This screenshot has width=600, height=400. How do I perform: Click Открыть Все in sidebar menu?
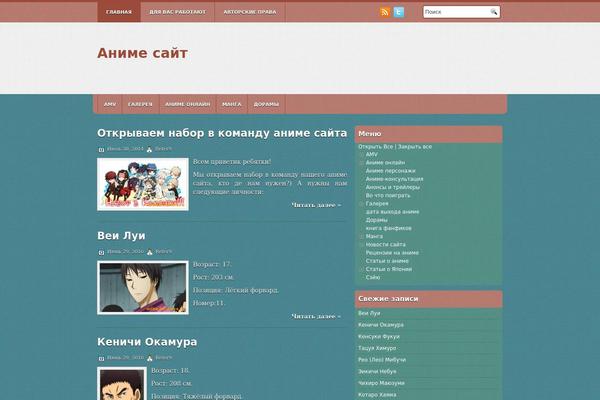(x=375, y=147)
